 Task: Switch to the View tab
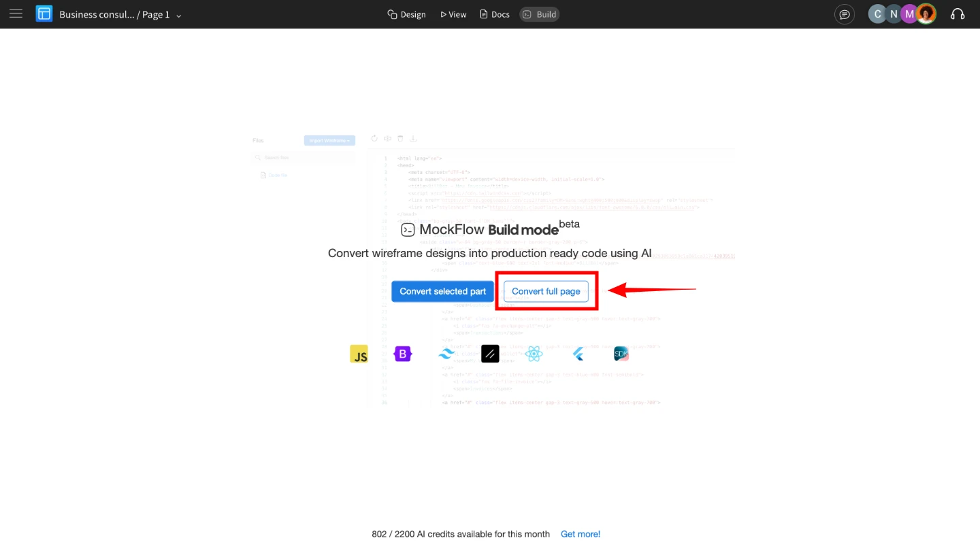[453, 14]
